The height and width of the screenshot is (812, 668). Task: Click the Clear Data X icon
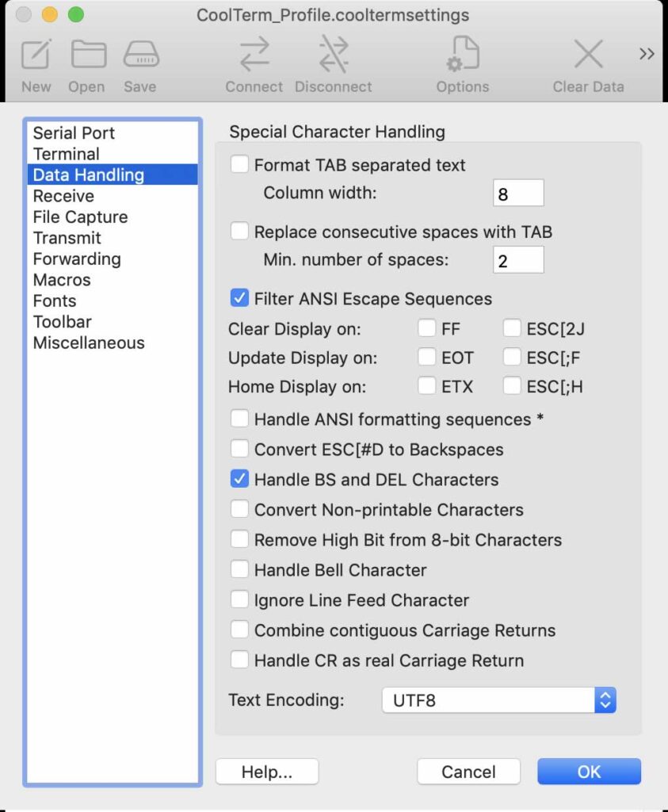pos(588,55)
